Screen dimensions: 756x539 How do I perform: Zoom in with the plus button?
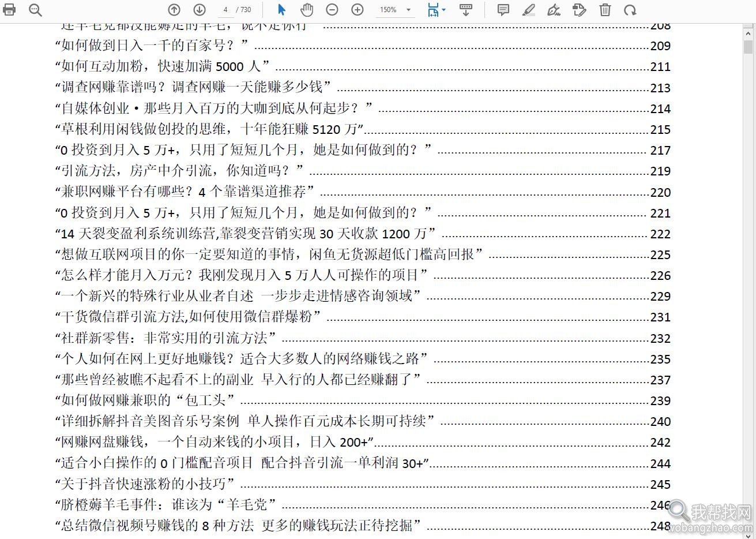point(358,9)
